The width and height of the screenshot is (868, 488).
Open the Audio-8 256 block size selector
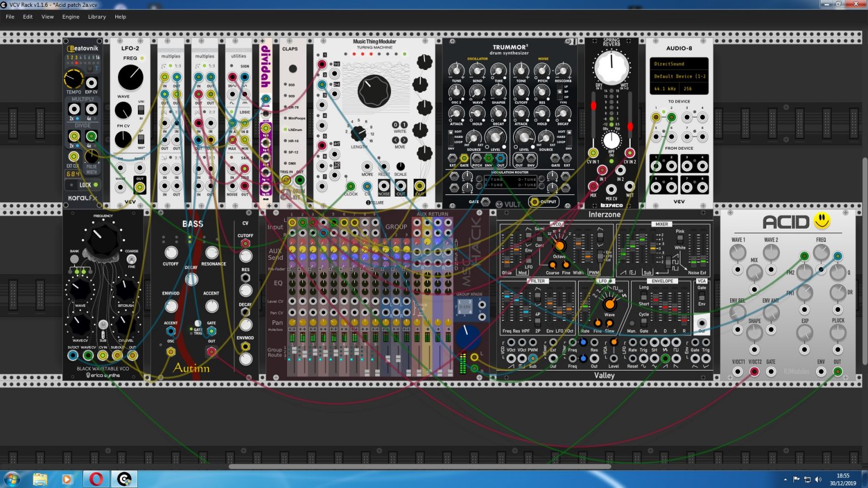point(695,89)
